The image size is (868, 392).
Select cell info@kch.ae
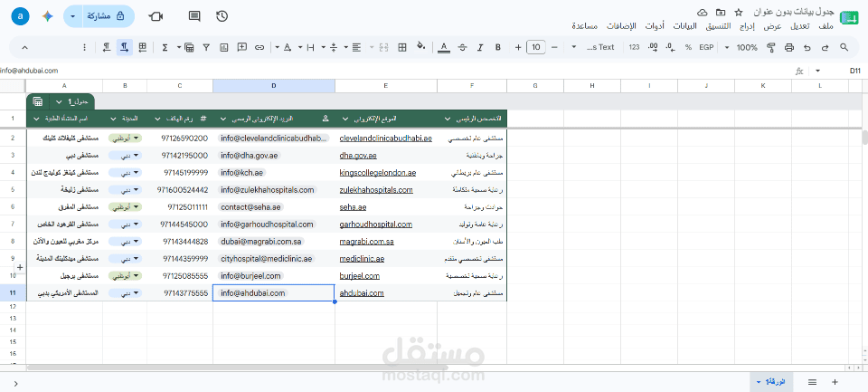click(x=273, y=172)
